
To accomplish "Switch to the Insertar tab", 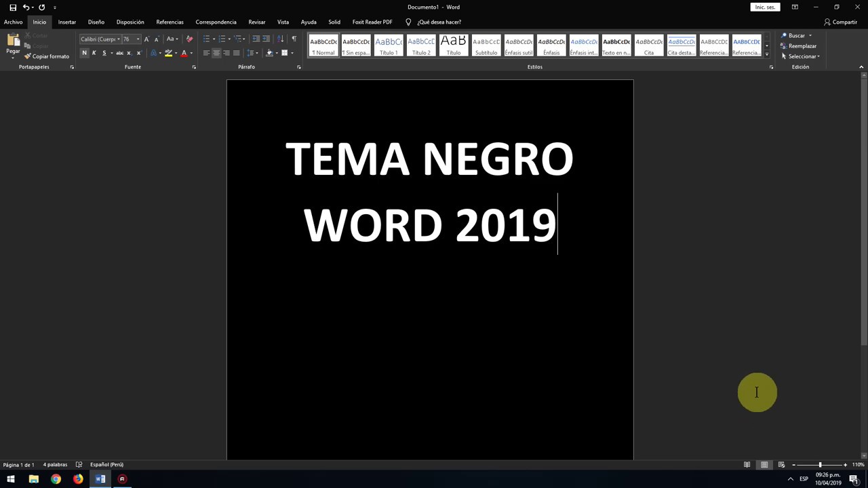I will click(67, 22).
